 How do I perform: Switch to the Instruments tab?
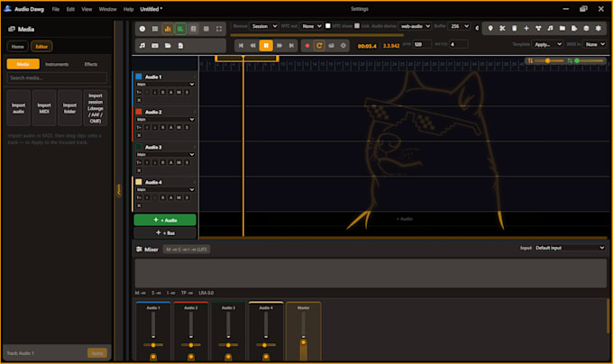[x=57, y=64]
